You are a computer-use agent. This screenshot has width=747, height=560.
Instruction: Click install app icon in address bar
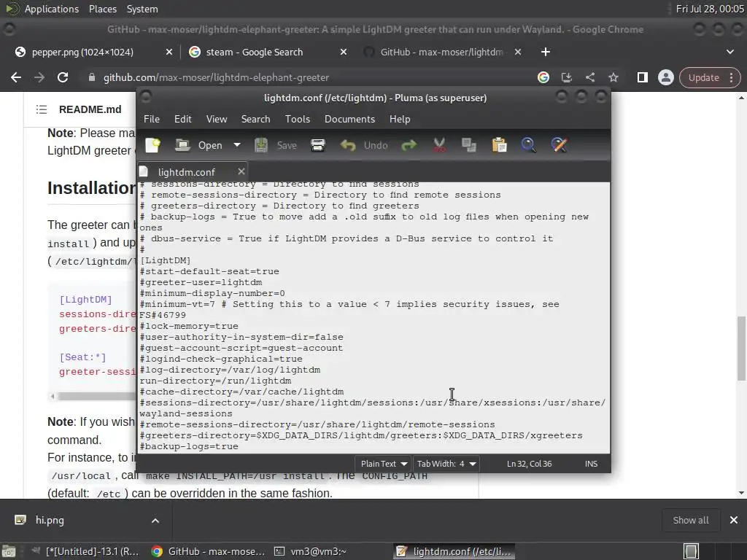566,77
